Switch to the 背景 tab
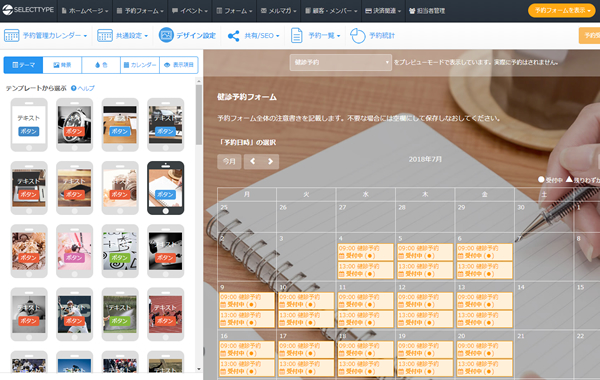Screen dimensions: 600x380 62,65
